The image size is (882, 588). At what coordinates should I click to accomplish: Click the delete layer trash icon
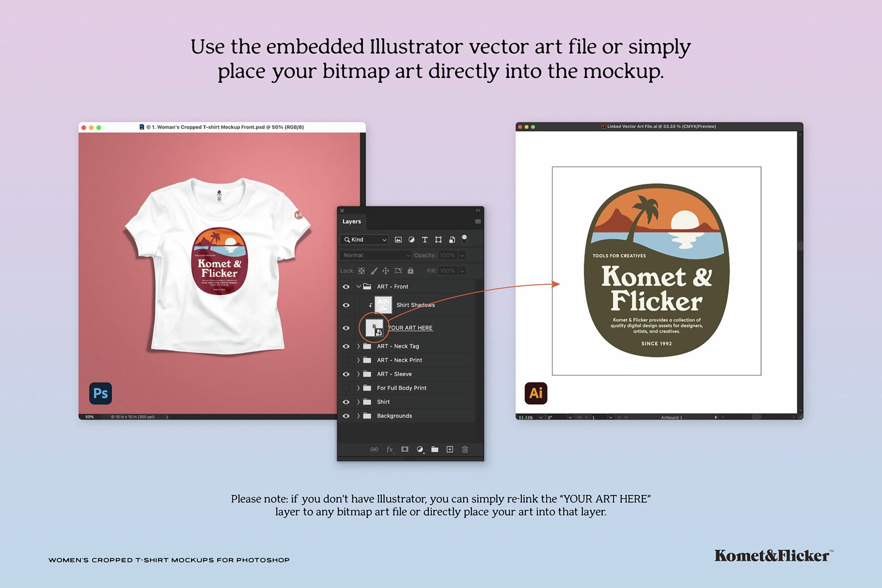pyautogui.click(x=465, y=449)
